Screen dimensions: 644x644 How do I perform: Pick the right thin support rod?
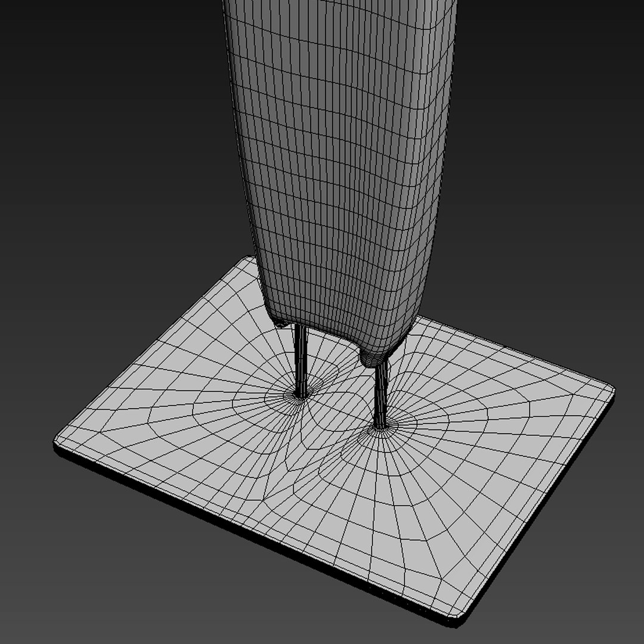coord(381,394)
